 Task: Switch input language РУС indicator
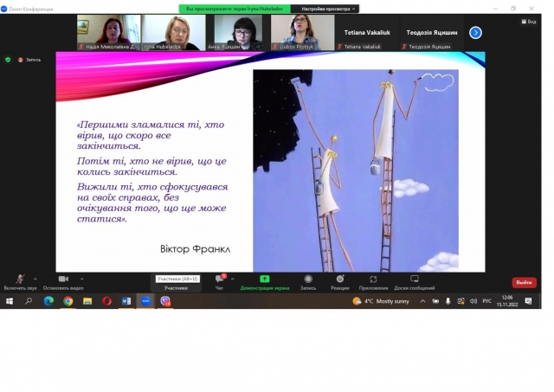point(486,301)
